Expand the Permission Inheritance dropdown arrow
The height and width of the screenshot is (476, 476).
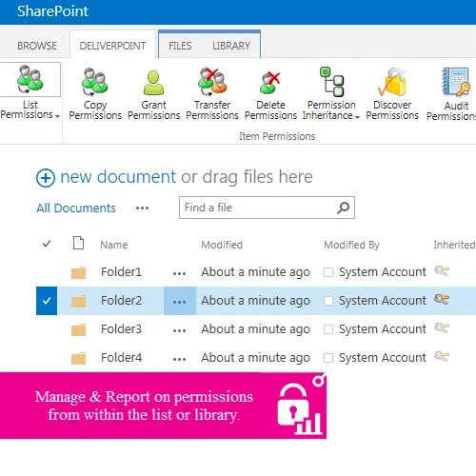pos(357,117)
